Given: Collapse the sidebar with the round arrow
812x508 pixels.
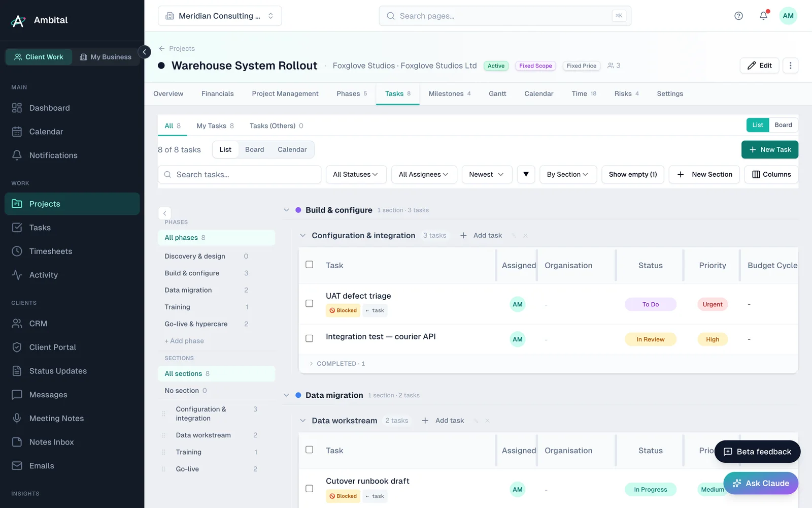Looking at the screenshot, I should [144, 52].
